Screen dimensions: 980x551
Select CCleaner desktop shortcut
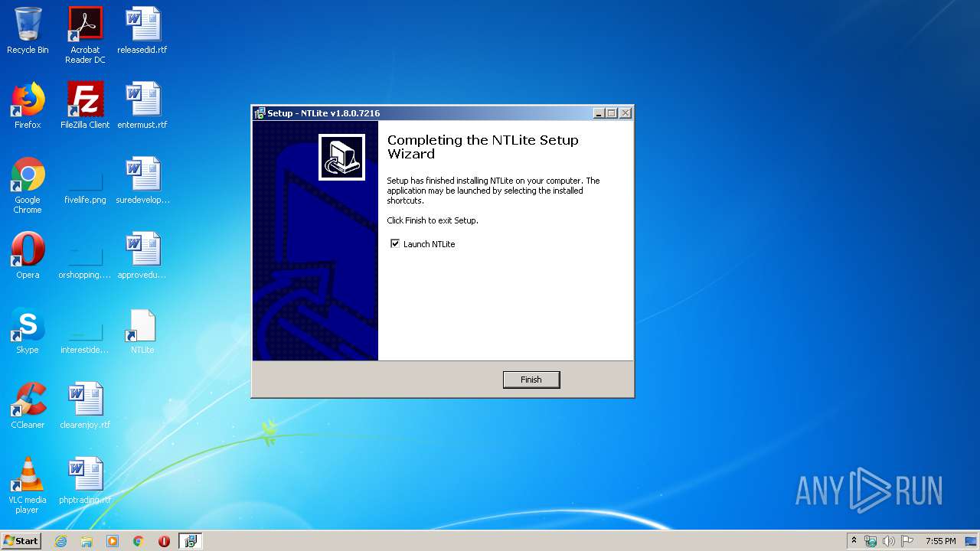pos(28,406)
